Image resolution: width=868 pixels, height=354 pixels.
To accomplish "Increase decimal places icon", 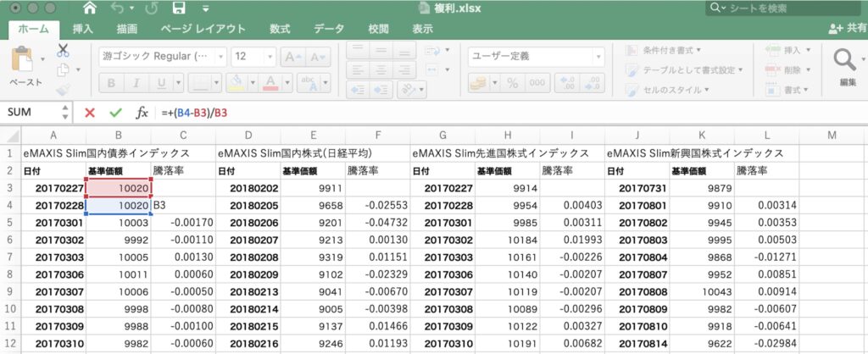I will tap(567, 83).
